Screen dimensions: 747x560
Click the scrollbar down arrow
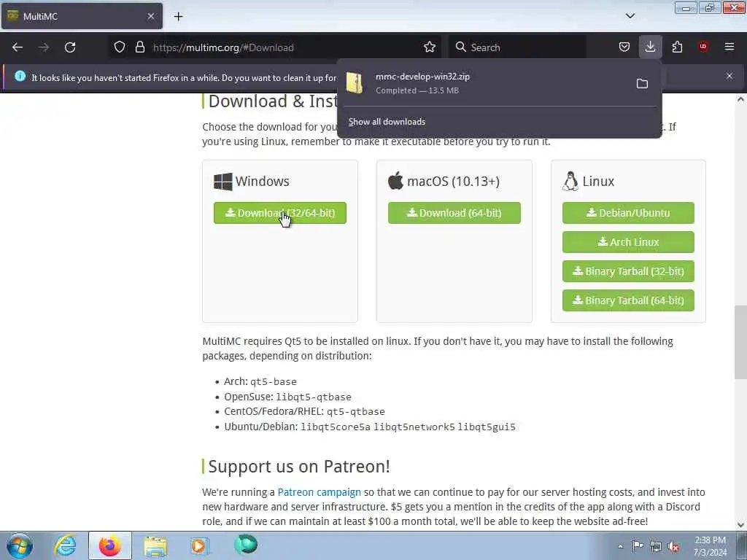pyautogui.click(x=740, y=525)
